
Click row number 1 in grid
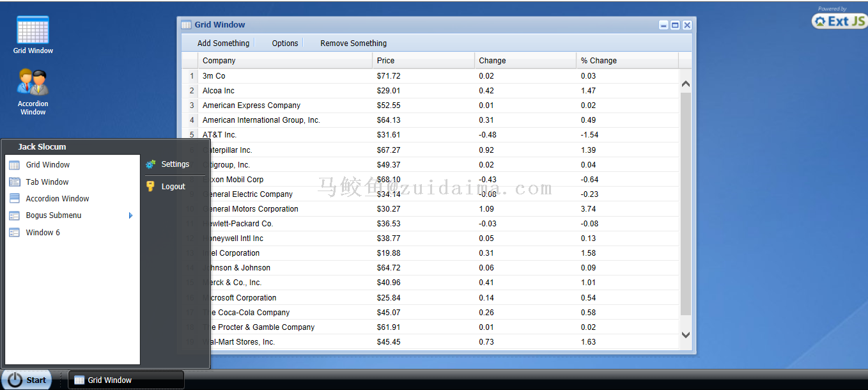point(192,76)
